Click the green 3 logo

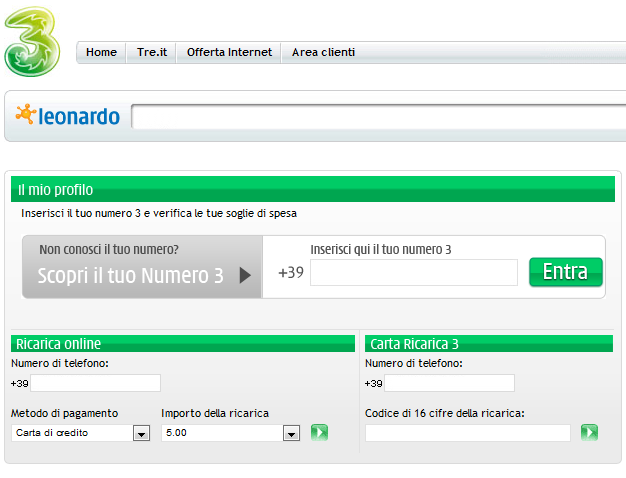(32, 42)
